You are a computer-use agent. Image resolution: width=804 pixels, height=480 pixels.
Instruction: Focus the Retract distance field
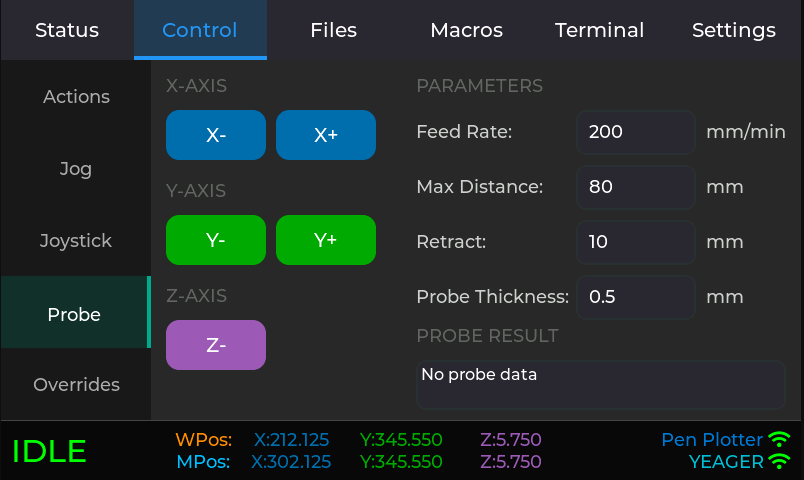[x=635, y=242]
